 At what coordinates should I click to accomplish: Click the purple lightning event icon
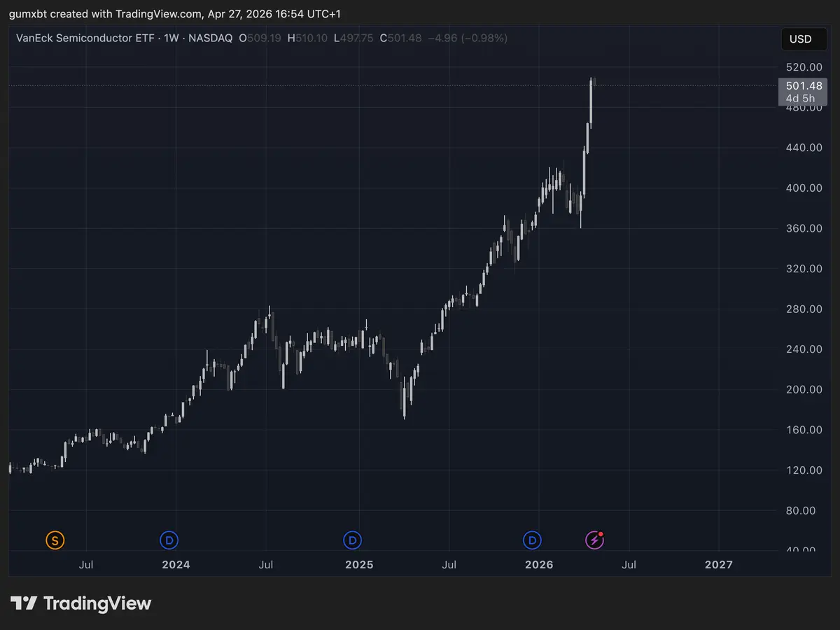(594, 540)
